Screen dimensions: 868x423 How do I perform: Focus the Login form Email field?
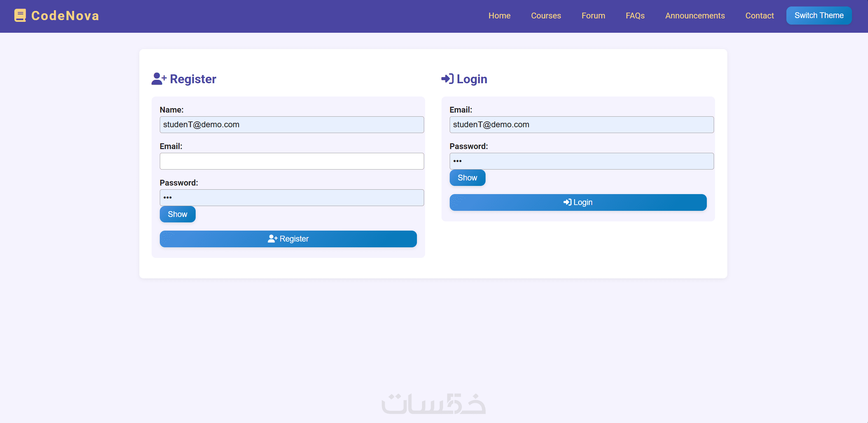[x=581, y=125]
